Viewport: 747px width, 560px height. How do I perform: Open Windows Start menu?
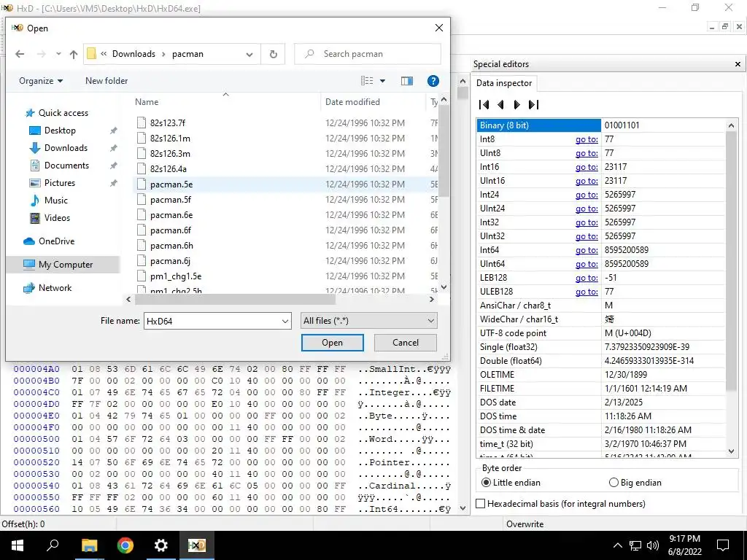click(x=18, y=545)
